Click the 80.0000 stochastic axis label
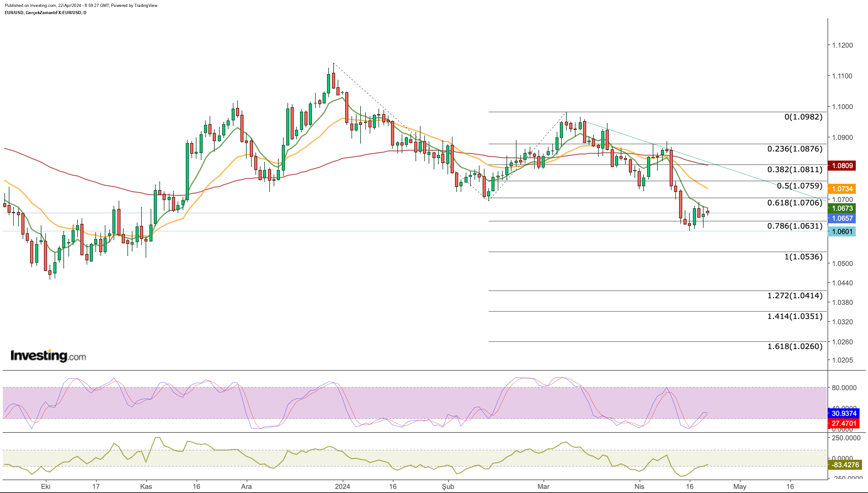 [x=844, y=388]
